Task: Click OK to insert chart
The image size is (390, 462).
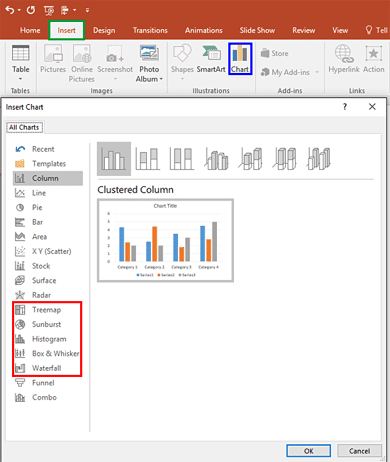Action: coord(309,451)
